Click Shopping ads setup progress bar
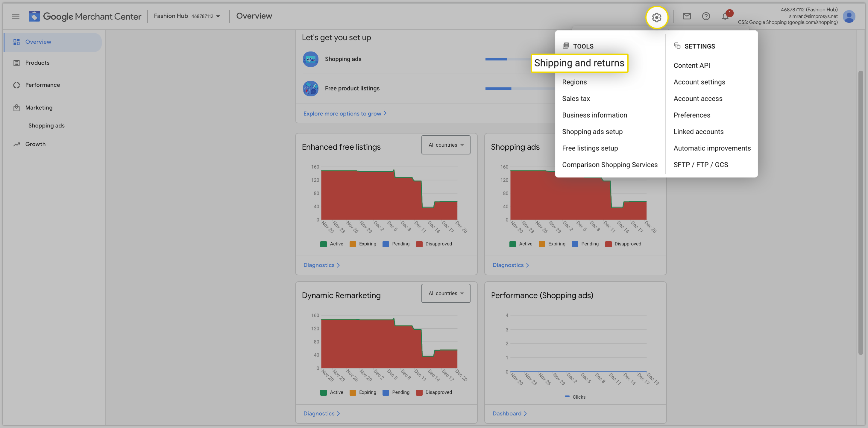The image size is (868, 428). pyautogui.click(x=520, y=59)
